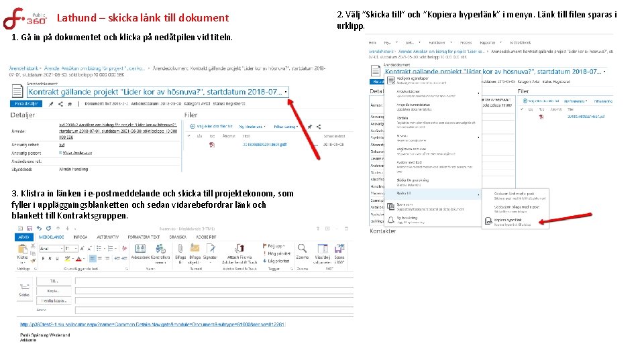Choose Skicka en länk med e-post
Screen dimensions: 644x362
coord(515,195)
